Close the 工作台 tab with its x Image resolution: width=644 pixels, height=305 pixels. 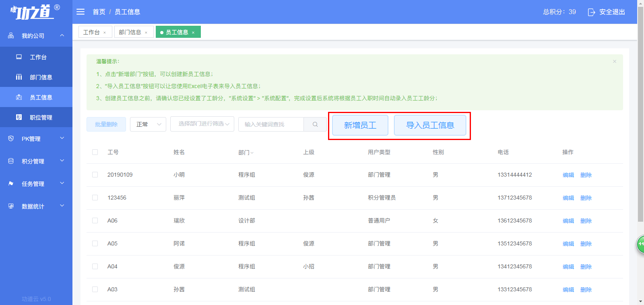coord(105,33)
